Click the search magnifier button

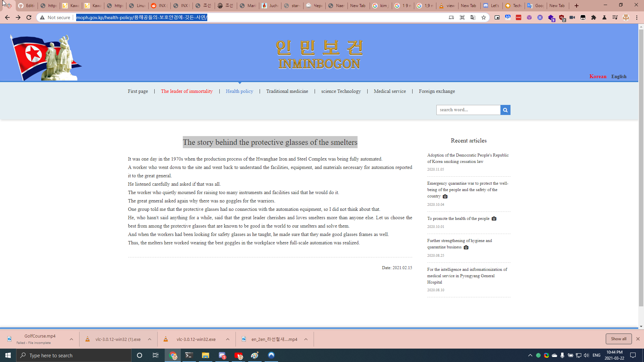point(505,110)
